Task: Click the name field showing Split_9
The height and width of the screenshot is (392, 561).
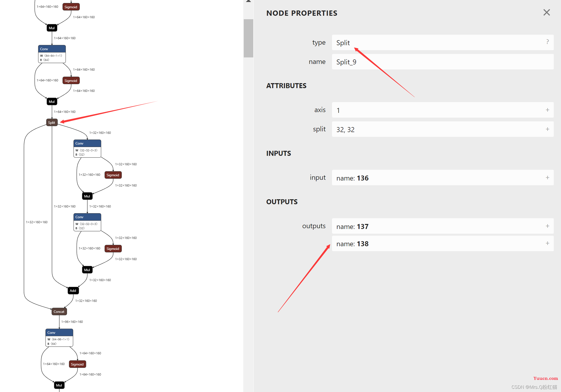Action: 442,62
